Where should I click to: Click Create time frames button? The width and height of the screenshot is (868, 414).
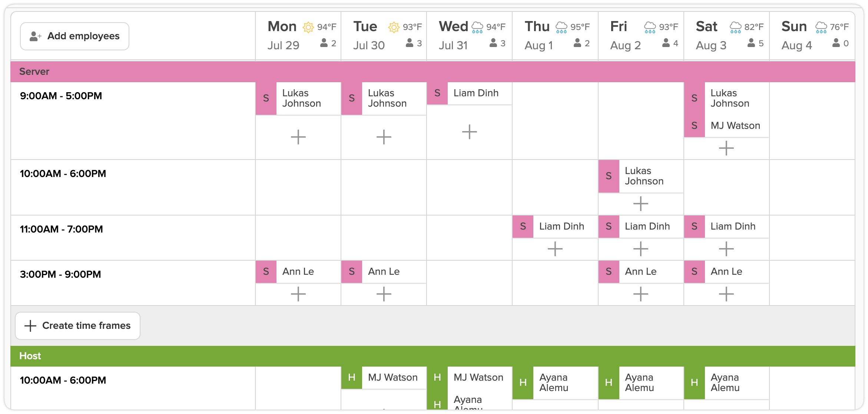[77, 326]
